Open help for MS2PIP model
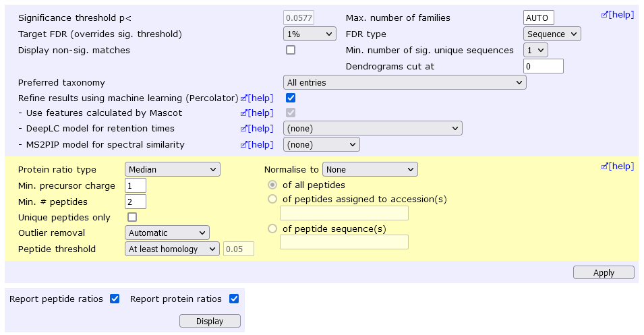 (x=257, y=144)
